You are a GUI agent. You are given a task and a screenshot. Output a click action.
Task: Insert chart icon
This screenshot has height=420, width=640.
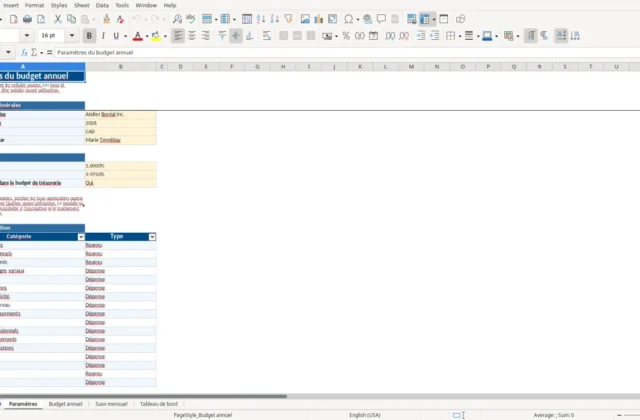pyautogui.click(x=319, y=19)
